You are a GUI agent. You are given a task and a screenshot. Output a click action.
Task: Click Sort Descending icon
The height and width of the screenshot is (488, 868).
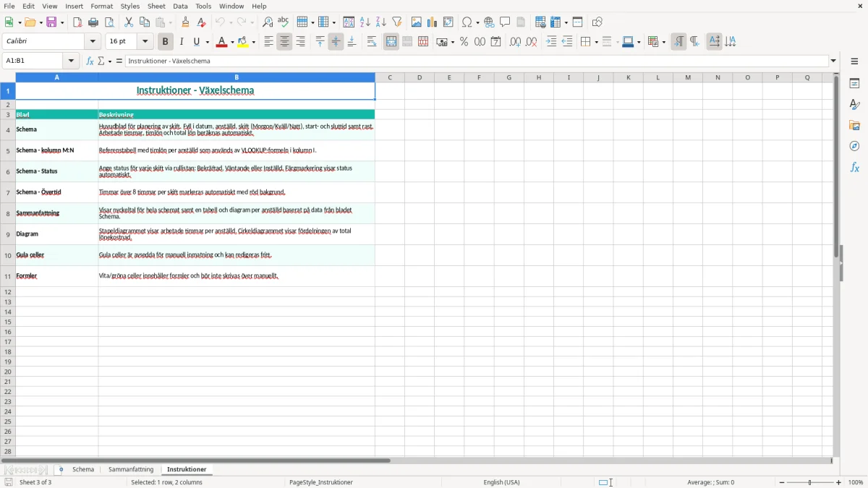[380, 22]
